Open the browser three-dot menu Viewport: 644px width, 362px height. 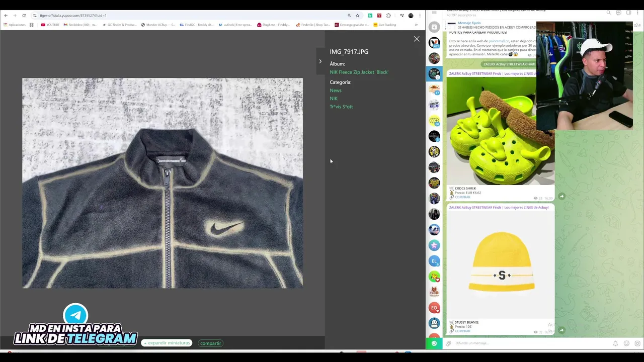(420, 16)
